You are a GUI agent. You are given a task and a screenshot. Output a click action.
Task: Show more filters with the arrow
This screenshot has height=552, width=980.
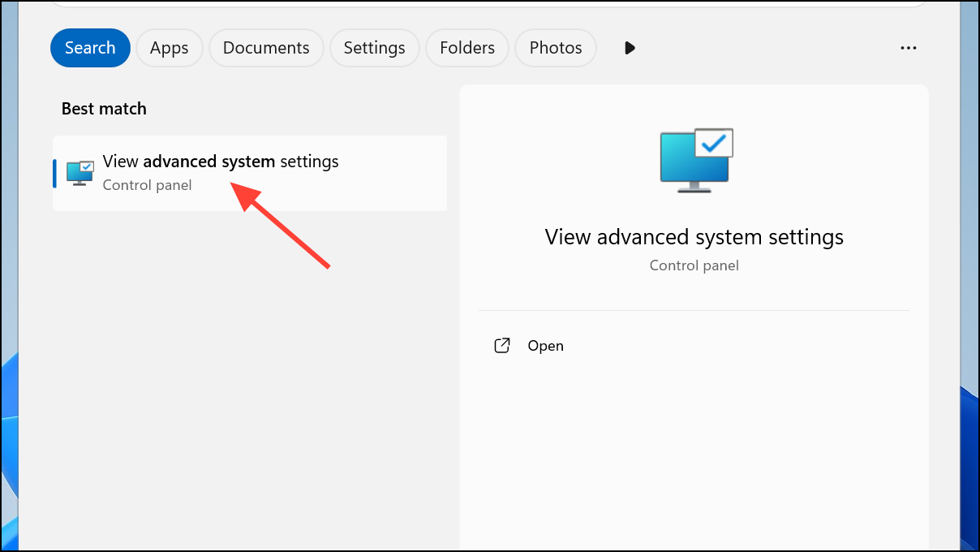(630, 48)
